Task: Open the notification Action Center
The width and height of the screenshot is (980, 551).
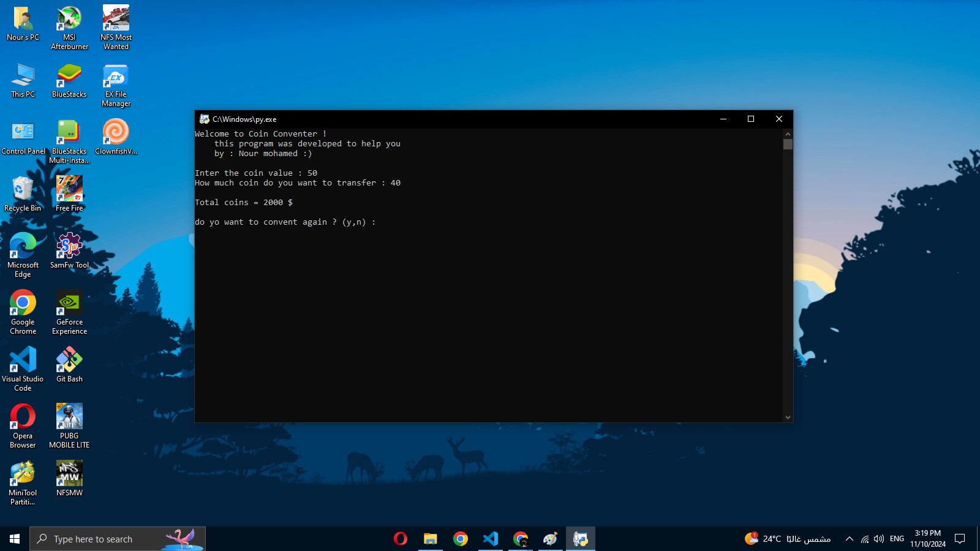Action: click(960, 539)
